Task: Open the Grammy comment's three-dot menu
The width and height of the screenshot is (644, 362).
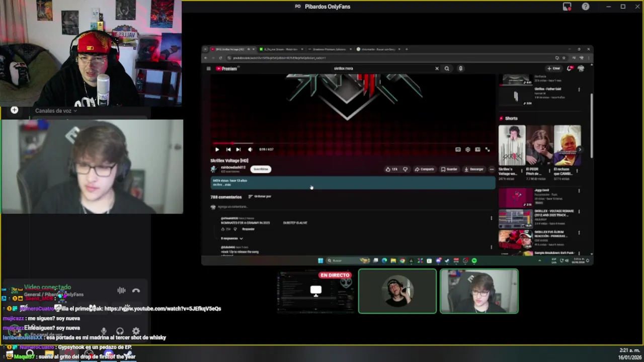Action: point(491,218)
